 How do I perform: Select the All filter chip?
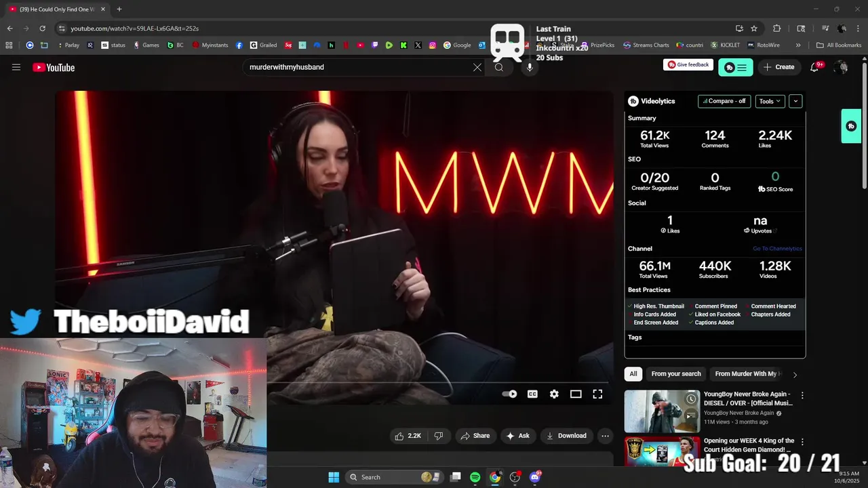pos(633,374)
